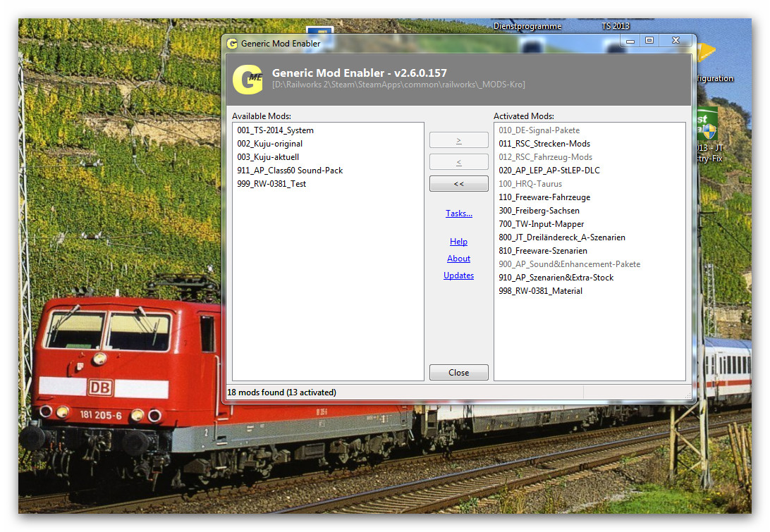The height and width of the screenshot is (532, 770).
Task: Open the TS 2013 desktop item
Action: point(616,26)
